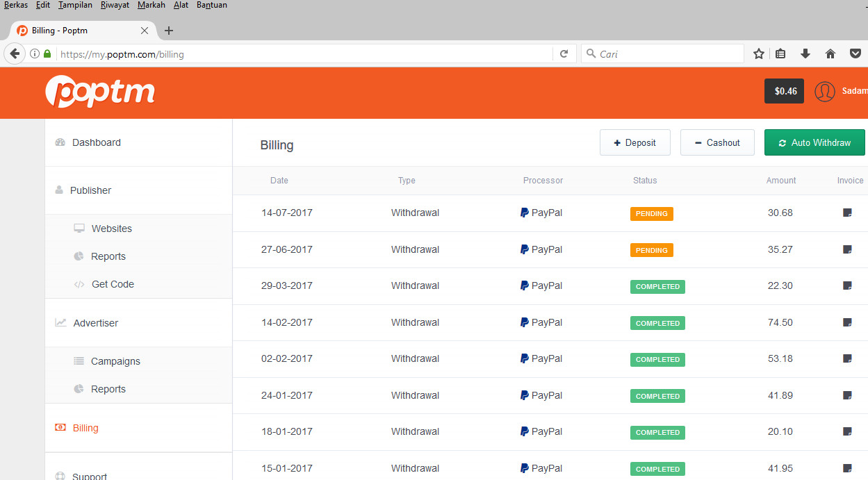868x480 pixels.
Task: Open the downloads arrow icon
Action: coord(805,53)
